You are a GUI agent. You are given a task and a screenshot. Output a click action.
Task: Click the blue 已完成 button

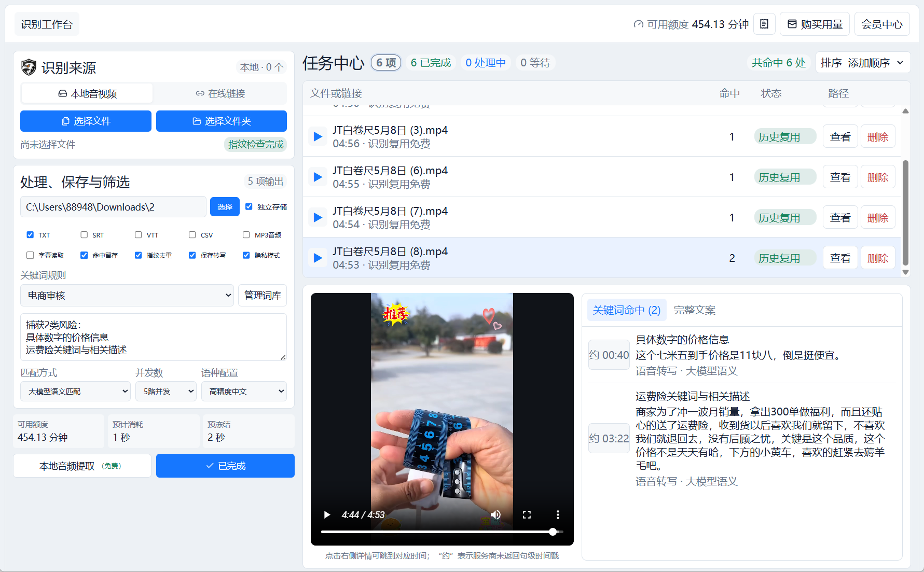[x=225, y=466]
